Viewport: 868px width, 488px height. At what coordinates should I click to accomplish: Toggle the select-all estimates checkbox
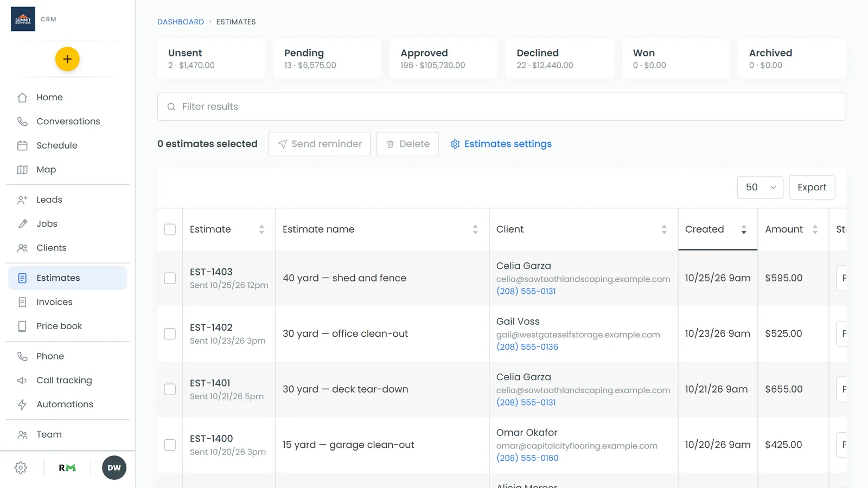pyautogui.click(x=170, y=229)
